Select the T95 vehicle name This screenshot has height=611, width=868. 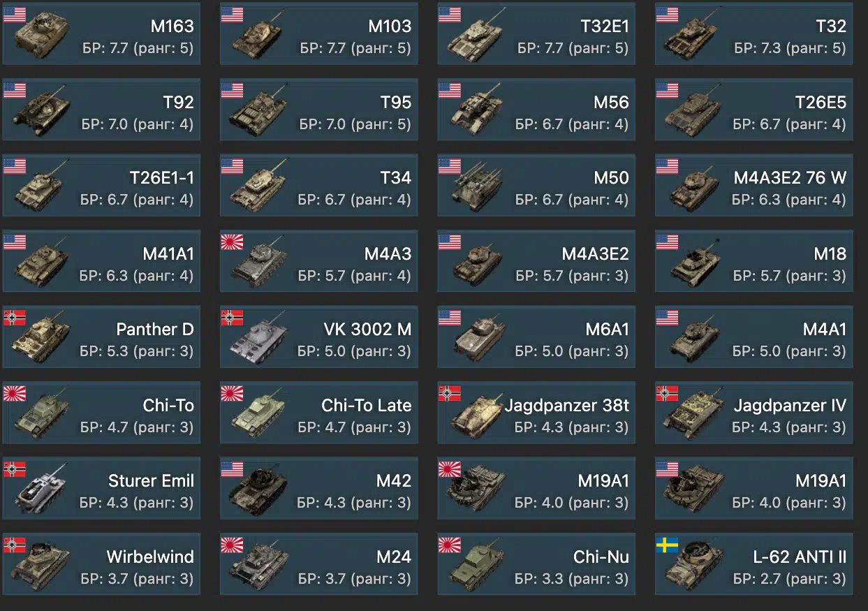(x=395, y=102)
